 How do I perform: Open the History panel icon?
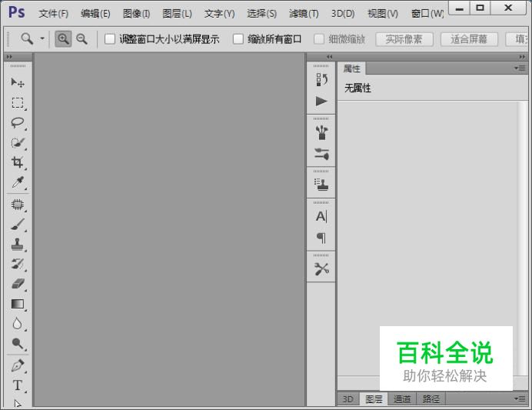(x=321, y=80)
